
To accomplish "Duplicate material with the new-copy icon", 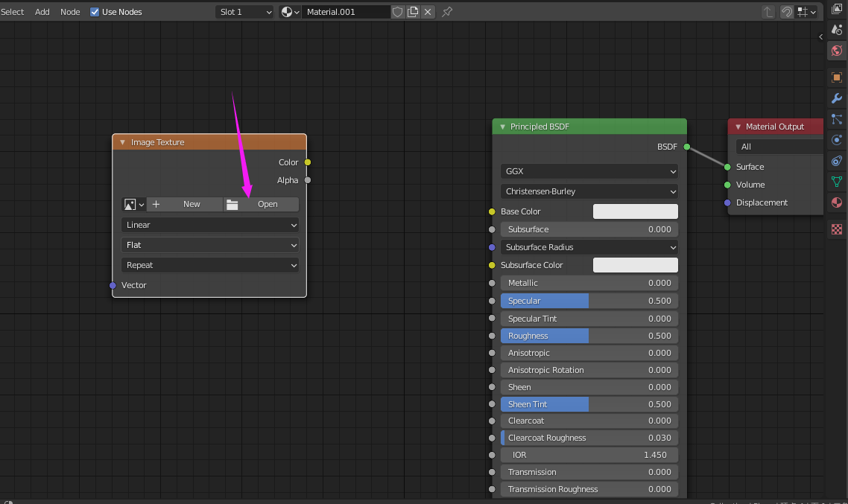I will 413,12.
